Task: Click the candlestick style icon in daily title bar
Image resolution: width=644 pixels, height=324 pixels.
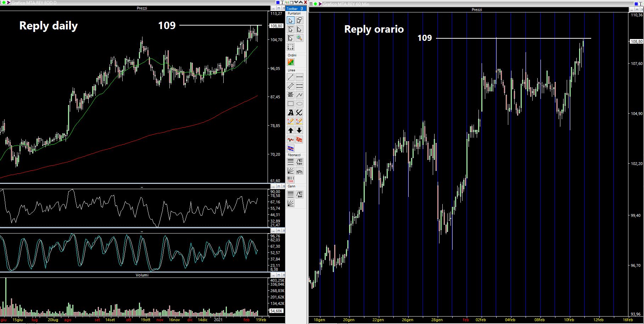Action: click(x=287, y=2)
